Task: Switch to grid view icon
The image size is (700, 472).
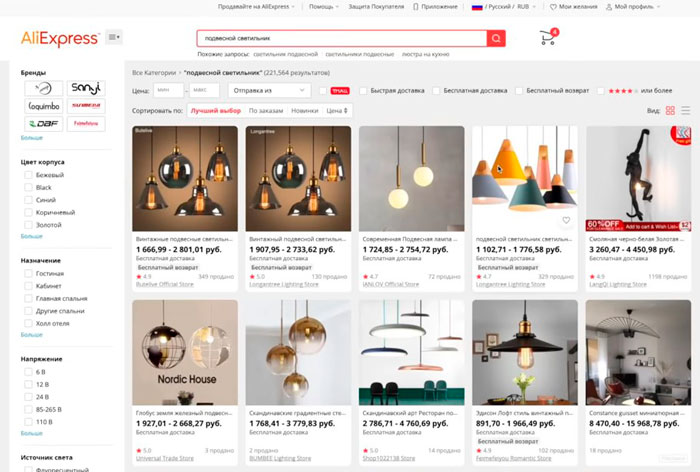Action: coord(670,110)
